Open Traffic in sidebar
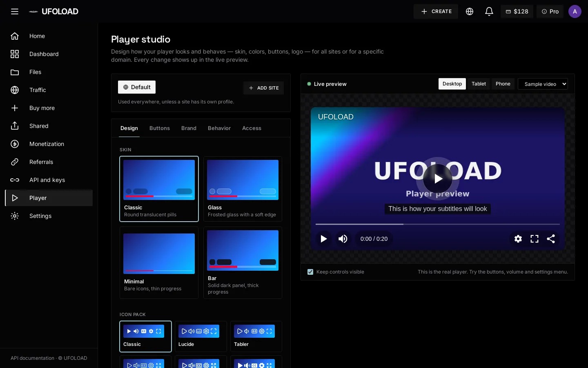This screenshot has height=368, width=588. point(49,90)
